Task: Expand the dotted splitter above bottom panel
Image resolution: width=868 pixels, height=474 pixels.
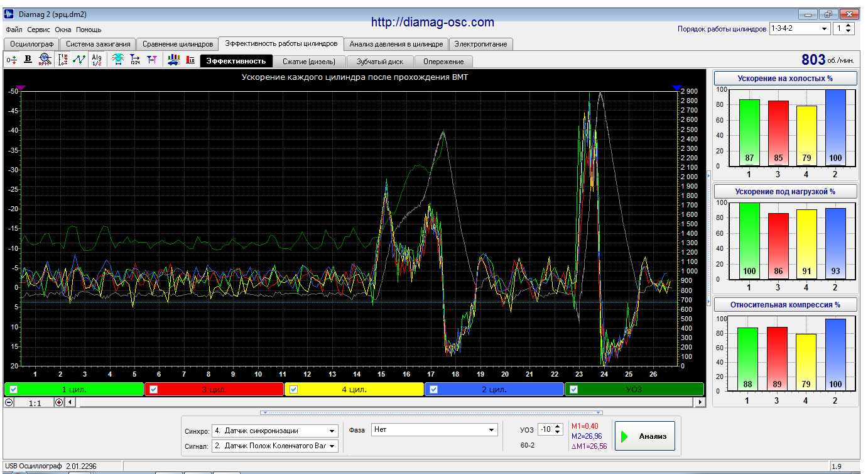Action: tap(432, 413)
